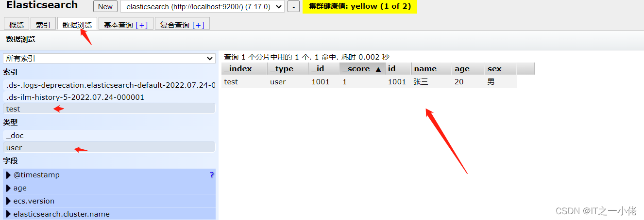Switch to the 索引 tab
The image size is (644, 220).
click(43, 25)
